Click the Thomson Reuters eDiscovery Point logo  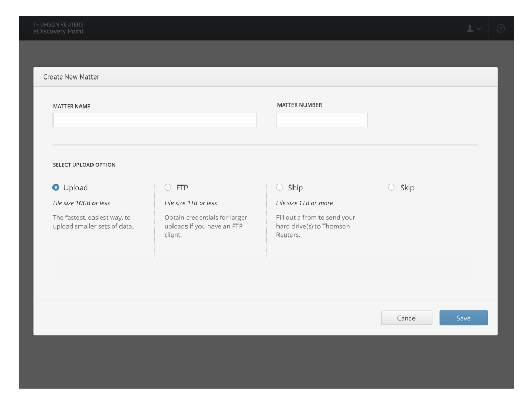(58, 28)
